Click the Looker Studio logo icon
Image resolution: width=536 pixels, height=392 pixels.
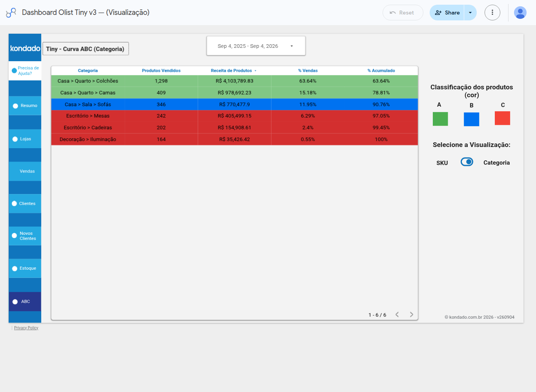(x=11, y=13)
